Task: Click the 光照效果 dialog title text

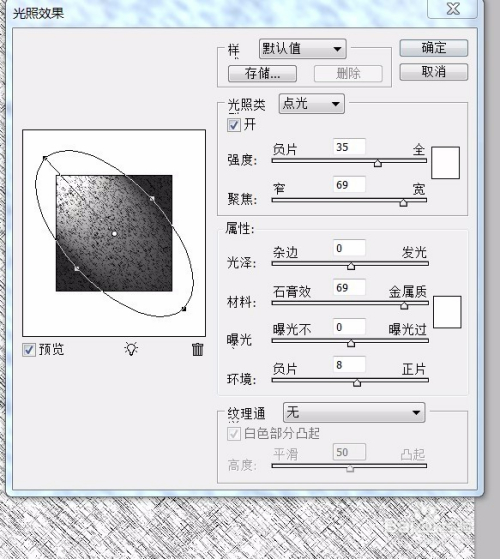Action: point(38,14)
